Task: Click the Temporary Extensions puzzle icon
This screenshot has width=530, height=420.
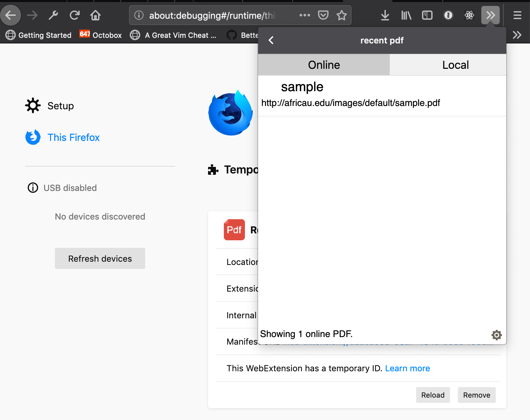Action: point(213,170)
